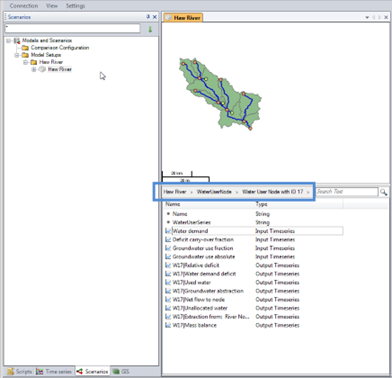Click the Water demand chart icon
The width and height of the screenshot is (392, 378).
[168, 231]
